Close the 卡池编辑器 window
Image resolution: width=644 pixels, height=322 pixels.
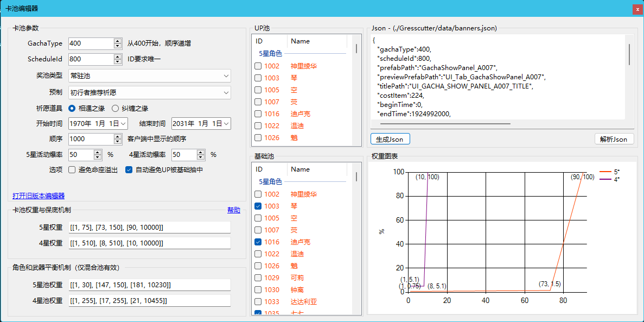pyautogui.click(x=636, y=9)
